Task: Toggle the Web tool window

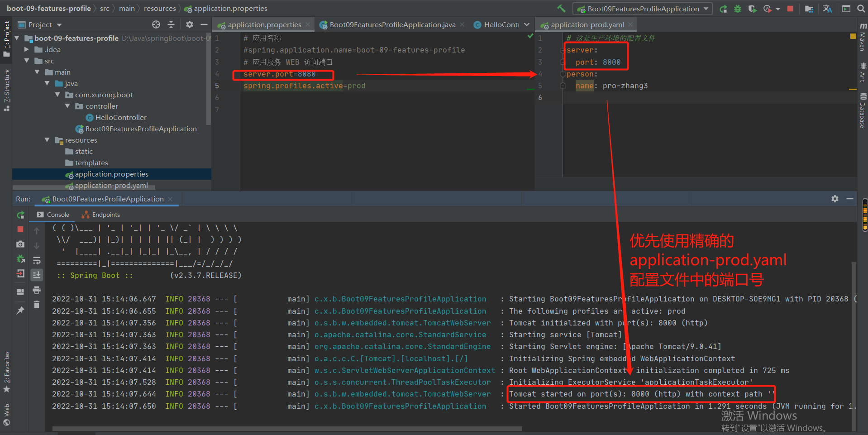Action: point(6,415)
